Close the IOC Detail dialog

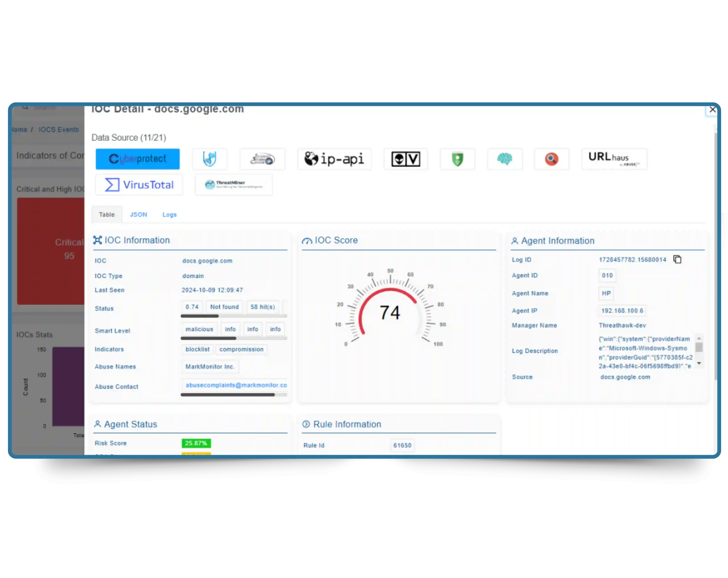tap(712, 110)
